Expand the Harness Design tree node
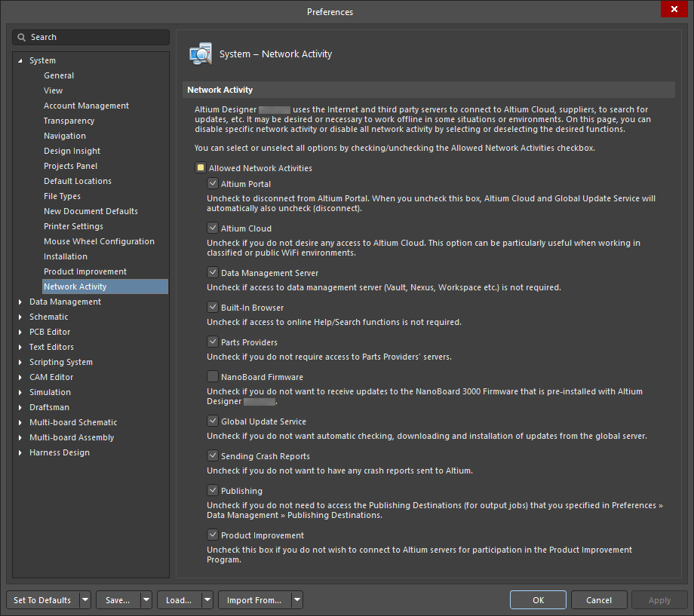The image size is (694, 616). 20,452
